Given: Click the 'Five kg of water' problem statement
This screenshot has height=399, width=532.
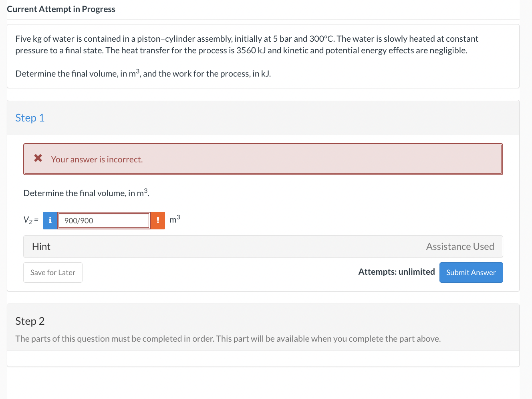Looking at the screenshot, I should click(247, 45).
